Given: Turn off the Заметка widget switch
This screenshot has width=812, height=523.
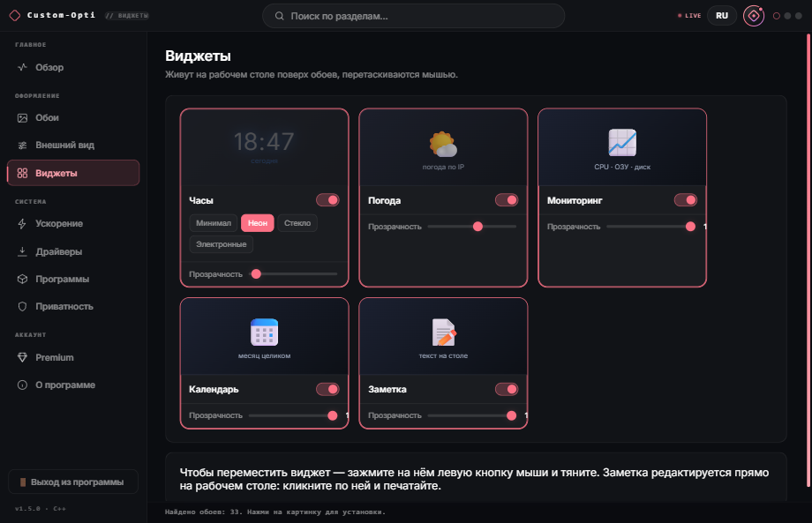Looking at the screenshot, I should 507,389.
